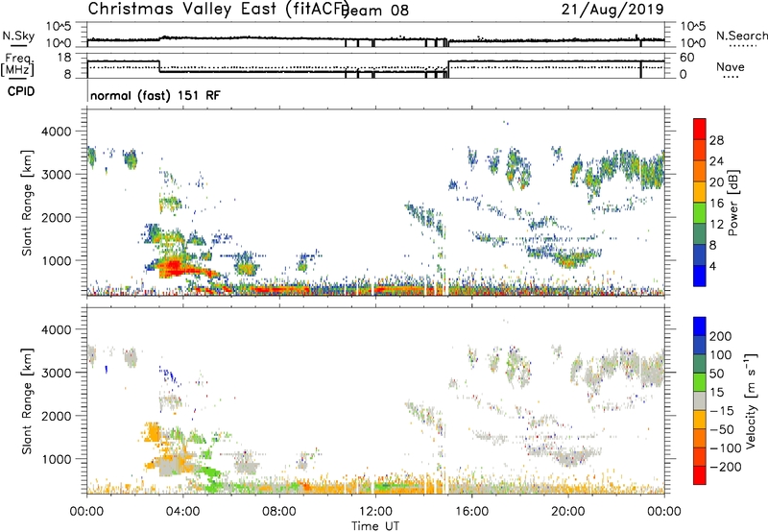Select the '16:00' time tick label
This screenshot has width=768, height=532.
tap(471, 512)
